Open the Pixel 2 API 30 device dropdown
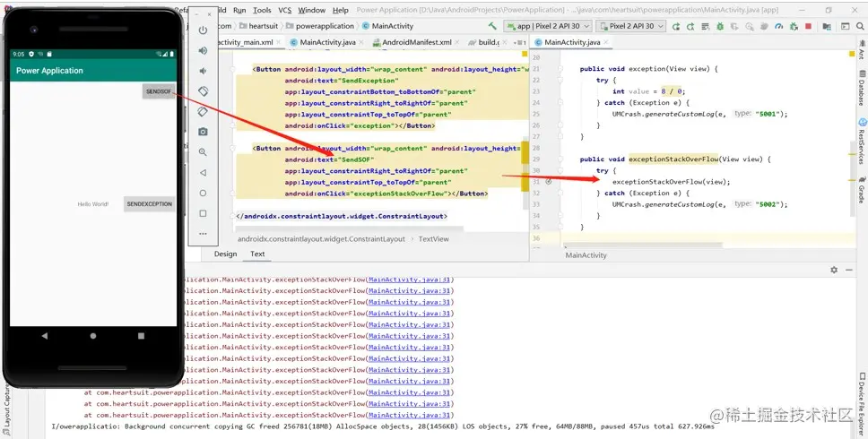The height and width of the screenshot is (439, 868). (x=630, y=26)
